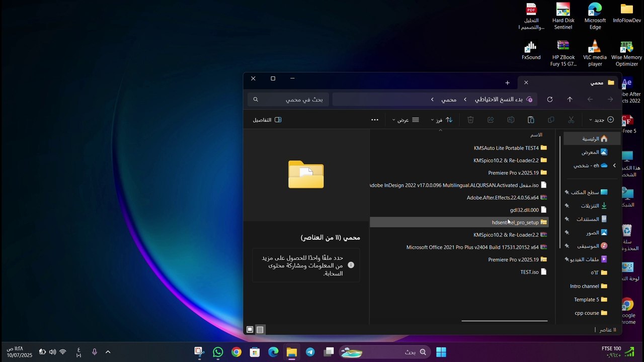Select Adobe InDesign 2022 iso file

click(458, 185)
